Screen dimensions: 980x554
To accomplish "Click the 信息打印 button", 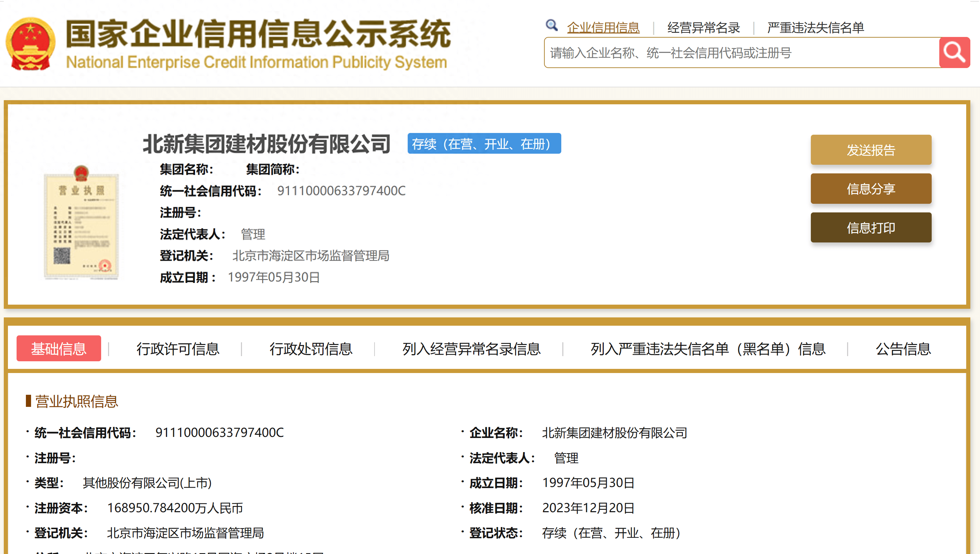I will coord(871,227).
